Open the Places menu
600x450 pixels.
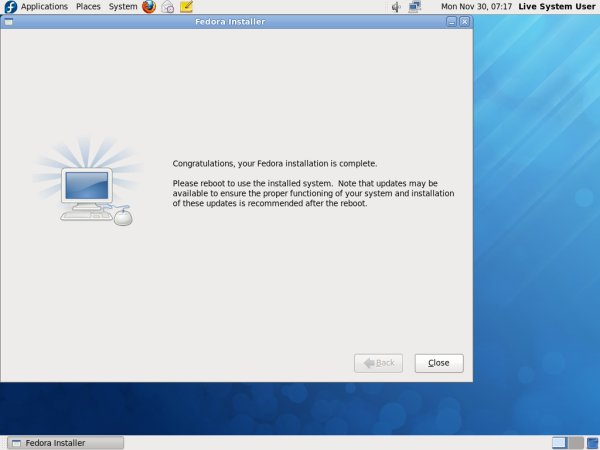click(x=88, y=7)
